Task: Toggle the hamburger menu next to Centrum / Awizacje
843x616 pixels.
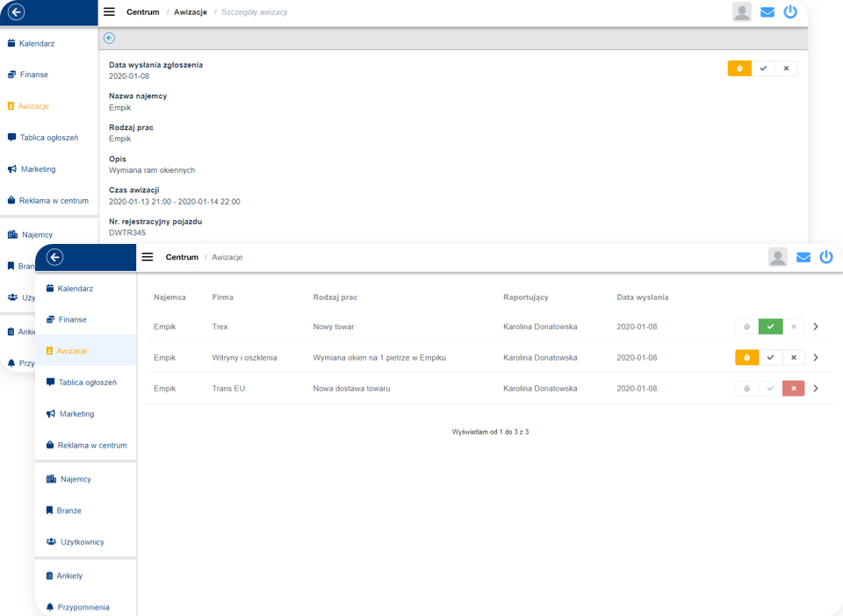Action: point(148,257)
